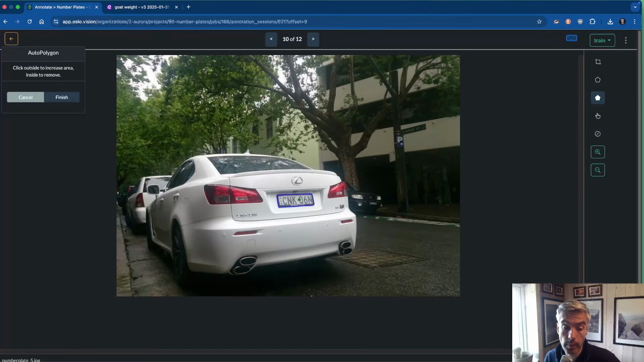Finish the AutoPolygon annotation
Screen dimensions: 644x362
coord(62,97)
